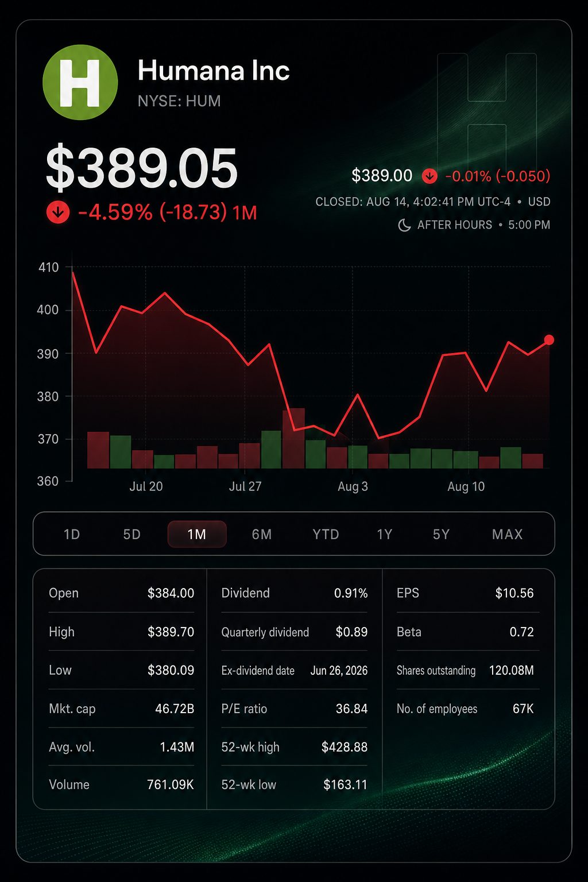Click the Open value $384.00
Image resolution: width=588 pixels, height=882 pixels.
171,593
